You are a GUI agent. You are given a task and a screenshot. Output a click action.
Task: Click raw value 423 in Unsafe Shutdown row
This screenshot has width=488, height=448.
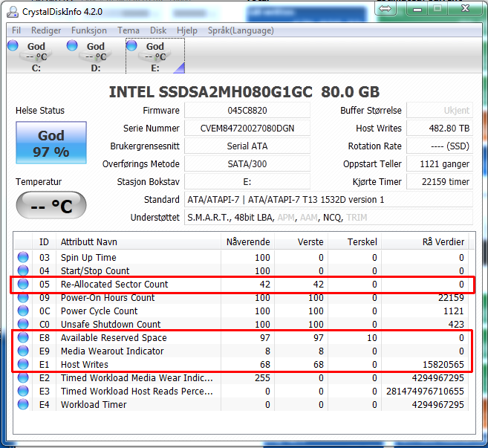[x=456, y=325]
